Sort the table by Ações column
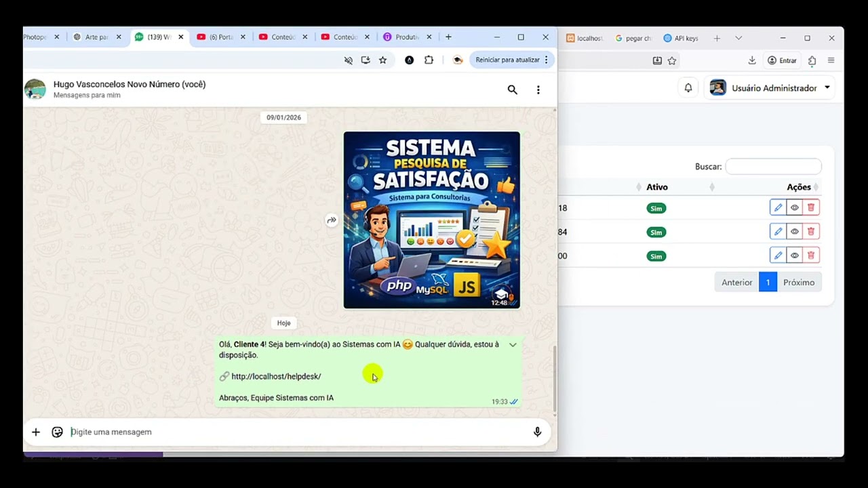This screenshot has height=488, width=868. point(799,187)
